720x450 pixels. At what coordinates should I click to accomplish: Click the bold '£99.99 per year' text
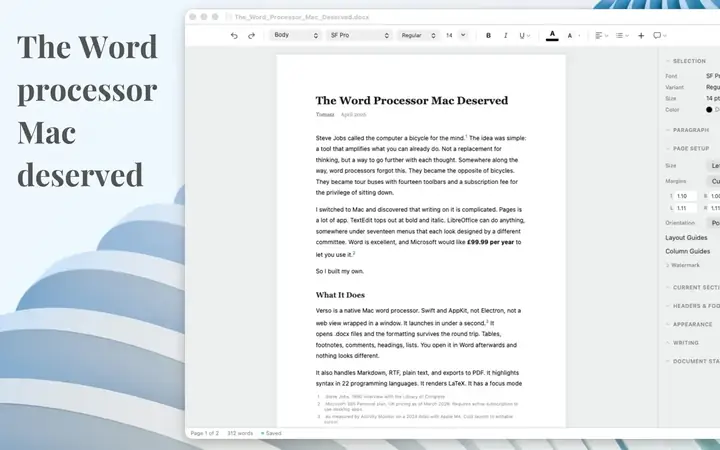click(x=490, y=242)
